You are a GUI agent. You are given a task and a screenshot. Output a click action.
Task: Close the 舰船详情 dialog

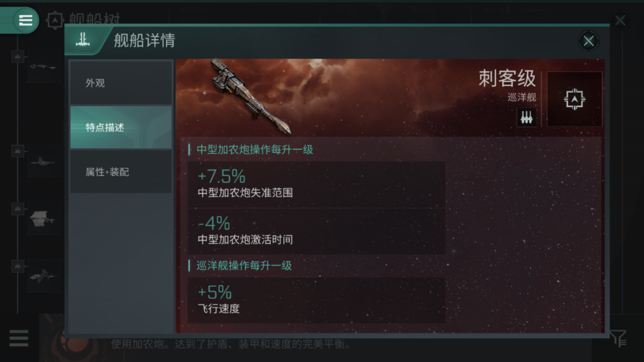[x=589, y=41]
